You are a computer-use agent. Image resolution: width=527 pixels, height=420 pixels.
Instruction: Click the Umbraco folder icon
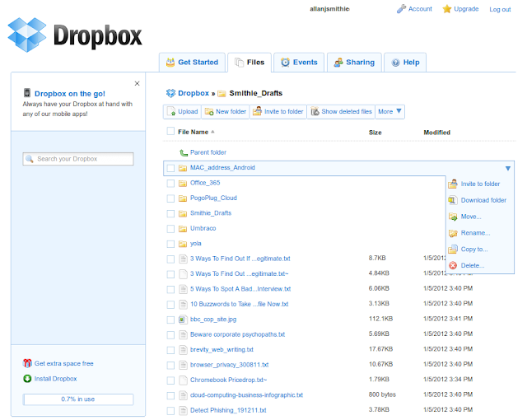183,229
